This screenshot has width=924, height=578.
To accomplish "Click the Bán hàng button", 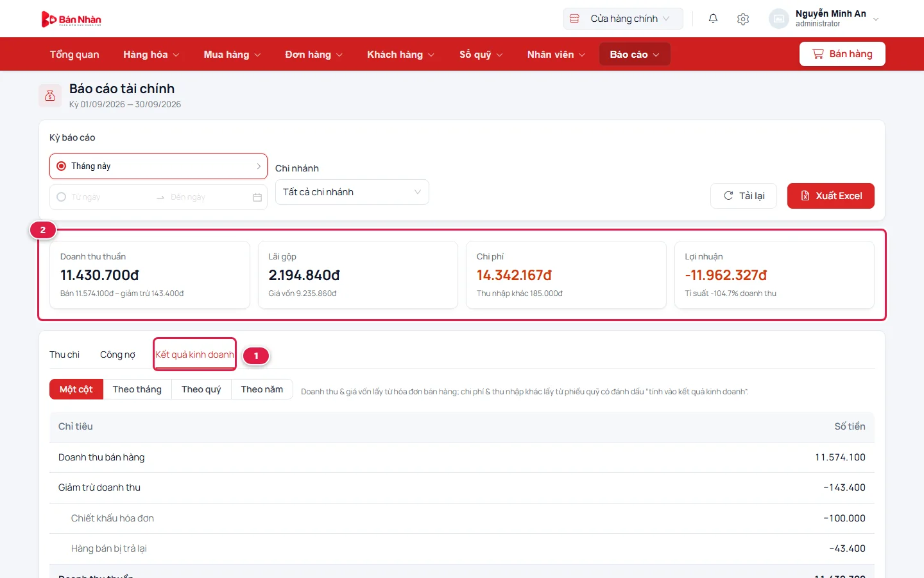I will [x=843, y=54].
